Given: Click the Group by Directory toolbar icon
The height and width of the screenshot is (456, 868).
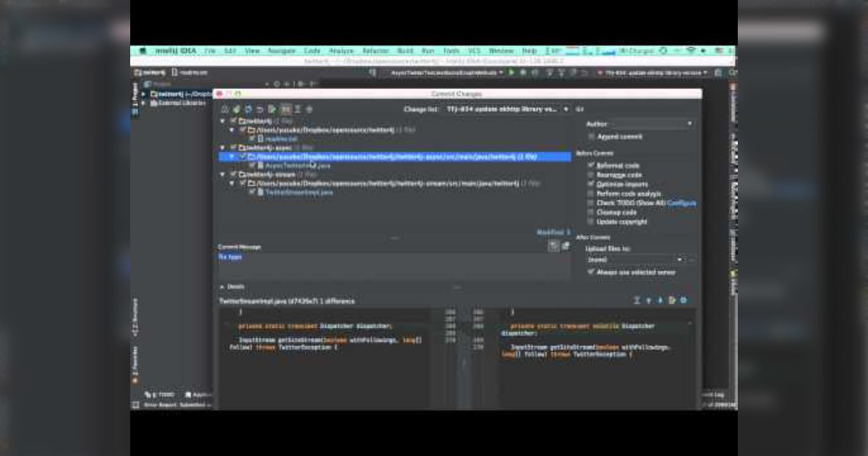Looking at the screenshot, I should (x=286, y=109).
